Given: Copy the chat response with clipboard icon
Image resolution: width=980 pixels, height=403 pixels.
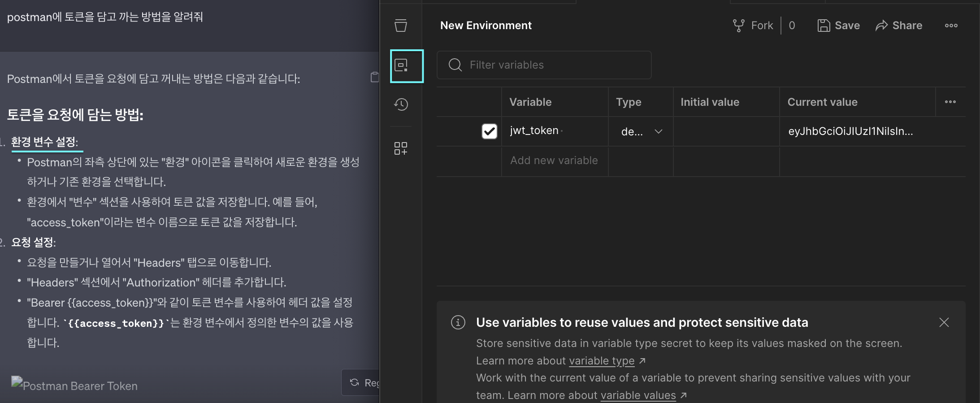Looking at the screenshot, I should 374,77.
